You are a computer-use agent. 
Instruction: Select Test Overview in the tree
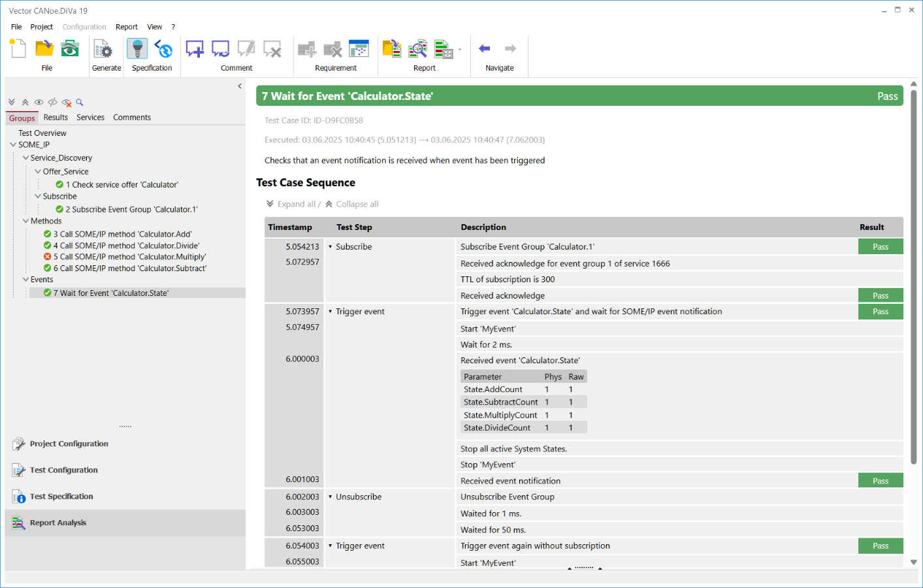point(42,133)
